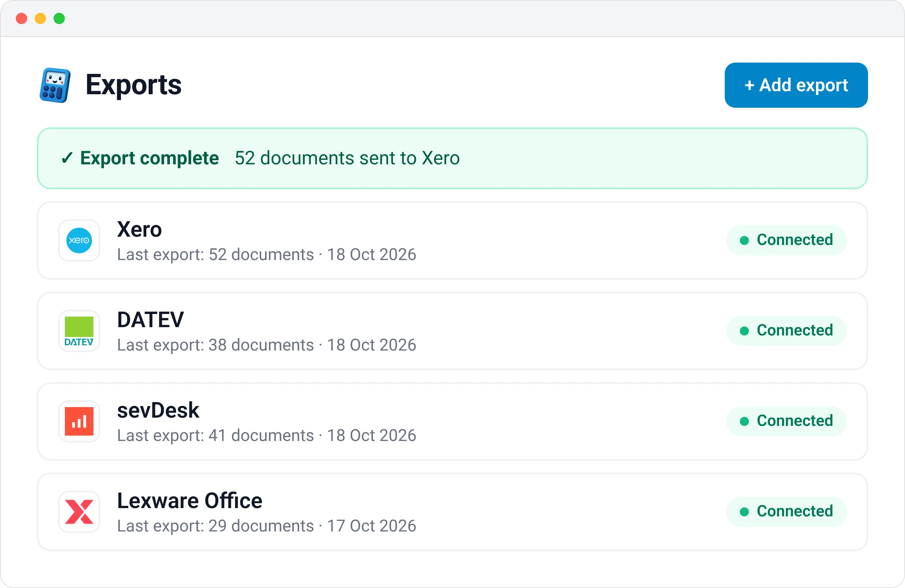The height and width of the screenshot is (588, 905).
Task: Click the Lexware Office logo icon
Action: (x=79, y=512)
